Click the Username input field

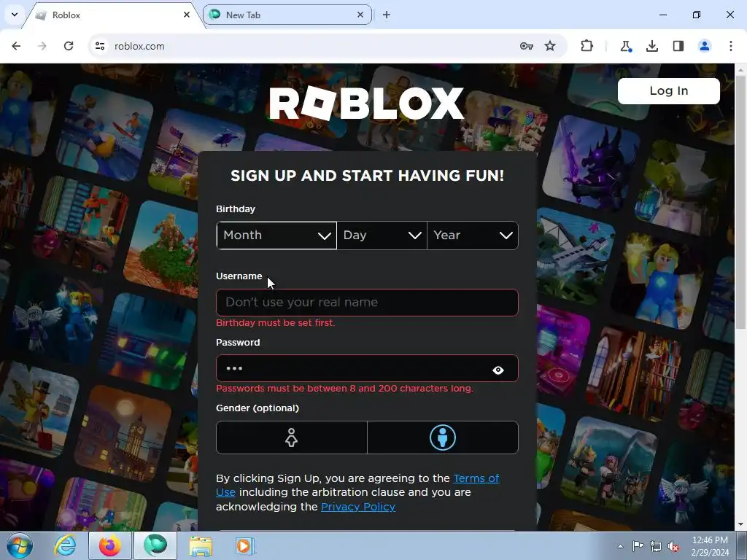[367, 303]
